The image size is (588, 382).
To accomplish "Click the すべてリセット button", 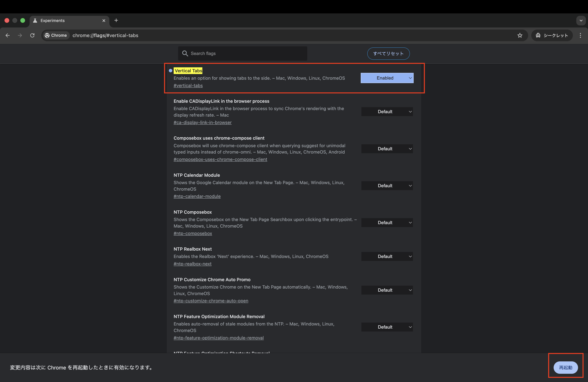I will 388,54.
